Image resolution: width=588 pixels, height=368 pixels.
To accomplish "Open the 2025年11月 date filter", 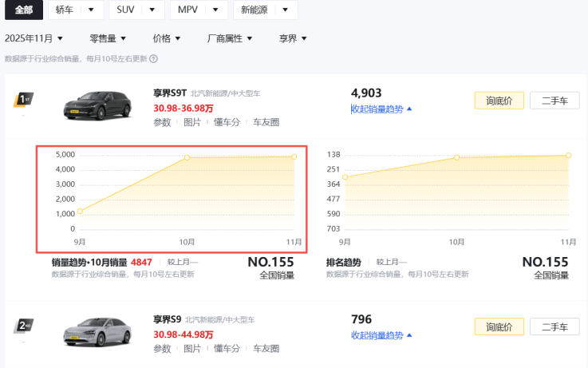I will click(34, 38).
